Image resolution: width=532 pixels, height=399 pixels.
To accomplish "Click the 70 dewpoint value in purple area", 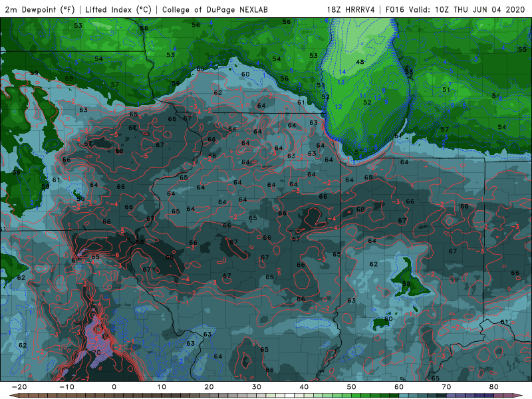I will (x=96, y=352).
